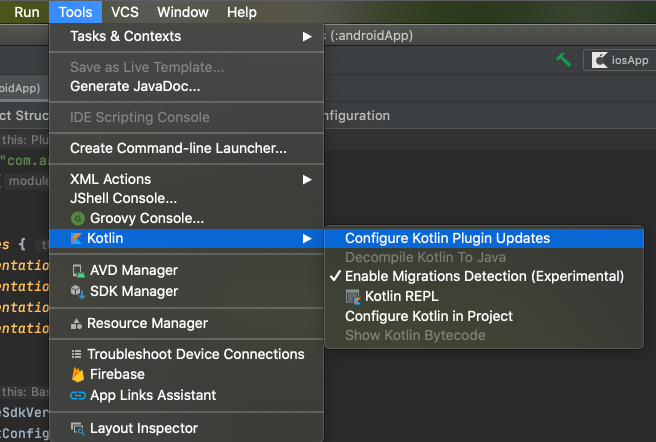Click the SDK Manager cube icon
This screenshot has width=656, height=442.
(78, 291)
